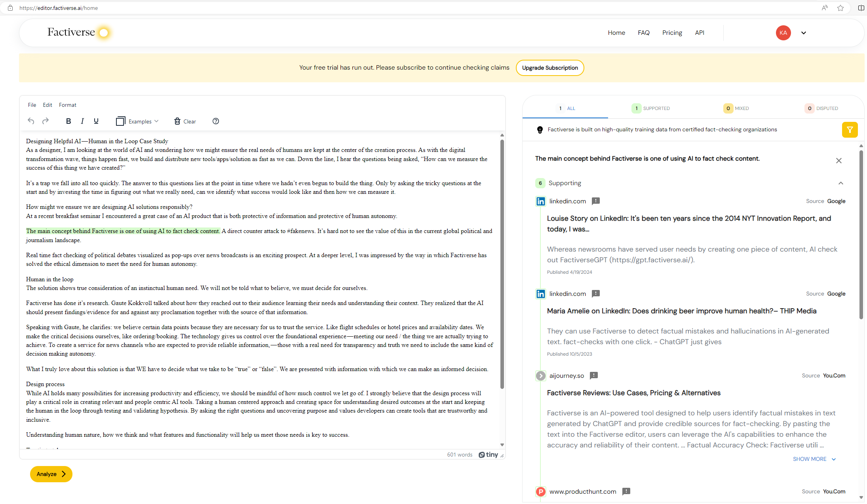Click the redo arrow icon
The height and width of the screenshot is (504, 867).
[x=46, y=121]
